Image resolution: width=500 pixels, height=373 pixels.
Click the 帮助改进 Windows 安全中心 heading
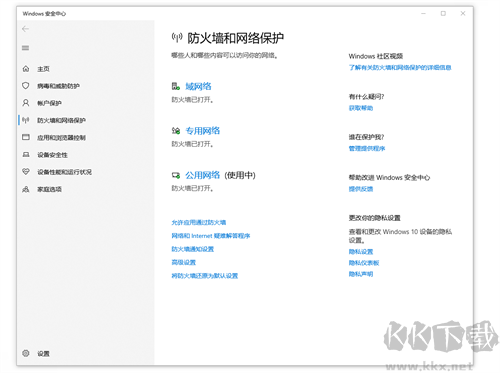click(x=389, y=178)
